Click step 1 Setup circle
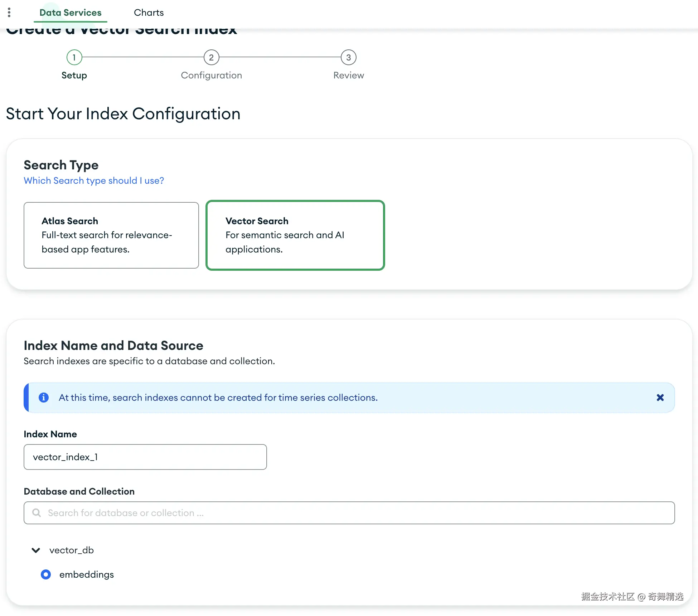This screenshot has width=698, height=616. click(x=74, y=57)
